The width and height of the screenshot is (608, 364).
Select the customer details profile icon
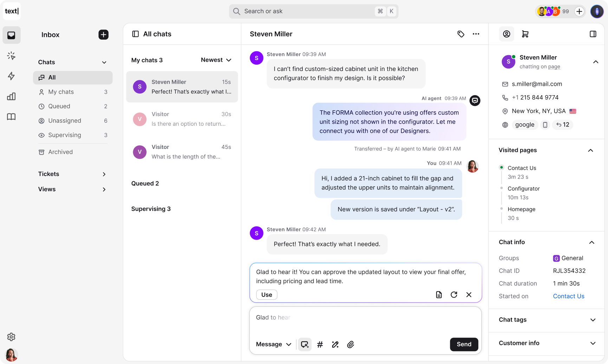[506, 34]
